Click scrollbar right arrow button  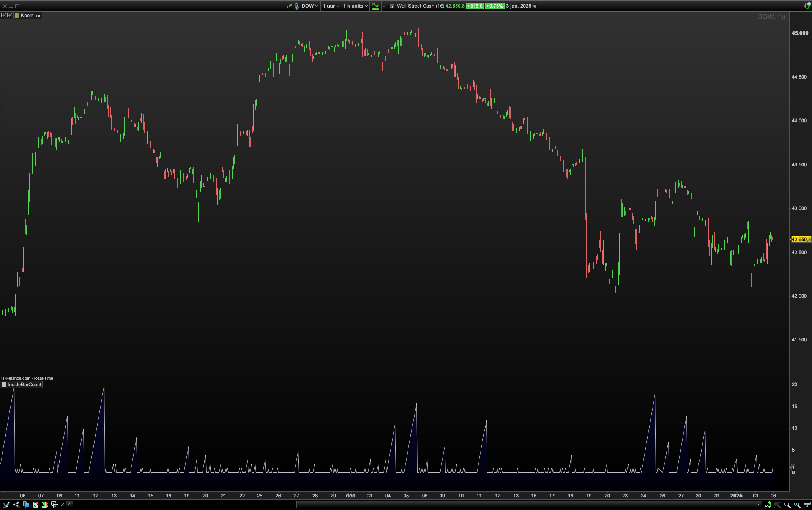pyautogui.click(x=758, y=505)
